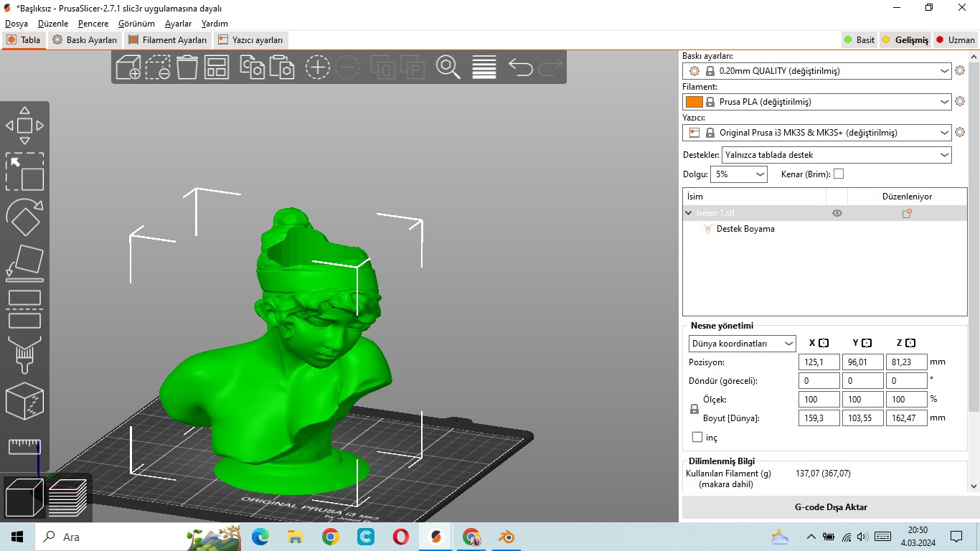Image resolution: width=980 pixels, height=551 pixels.
Task: Expand the Dolgu infill percentage dropdown
Action: 738,174
